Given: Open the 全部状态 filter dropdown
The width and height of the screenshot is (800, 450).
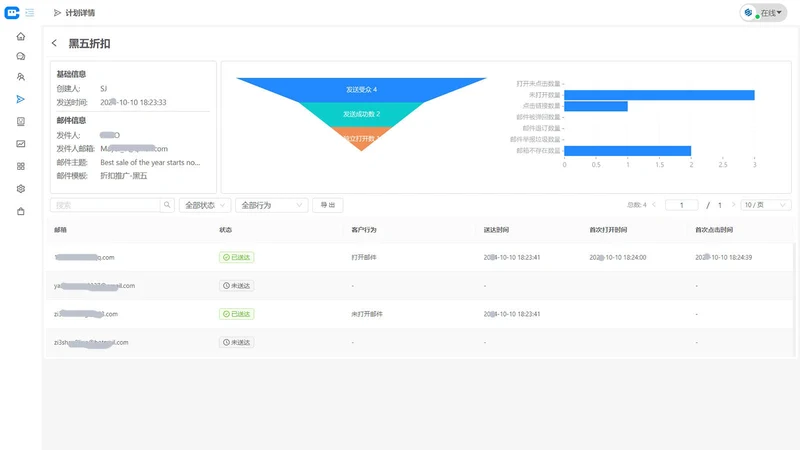Looking at the screenshot, I should tap(205, 205).
